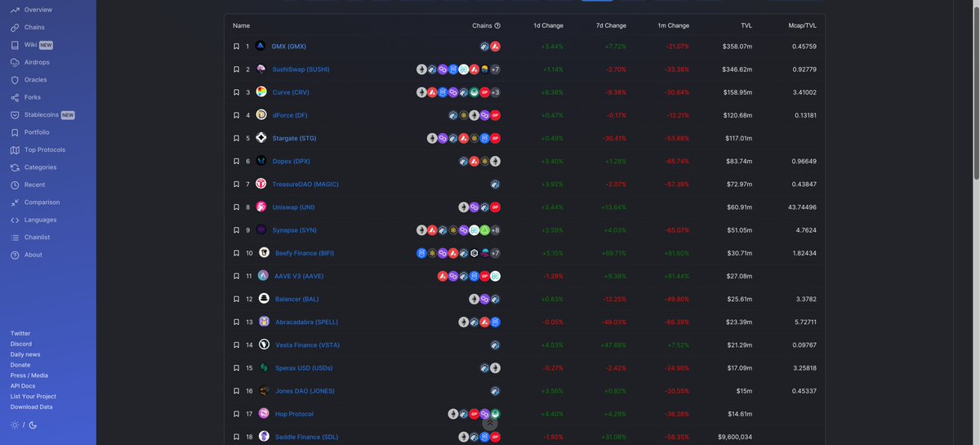Click the Languages code icon
This screenshot has width=980, height=445.
coord(16,220)
